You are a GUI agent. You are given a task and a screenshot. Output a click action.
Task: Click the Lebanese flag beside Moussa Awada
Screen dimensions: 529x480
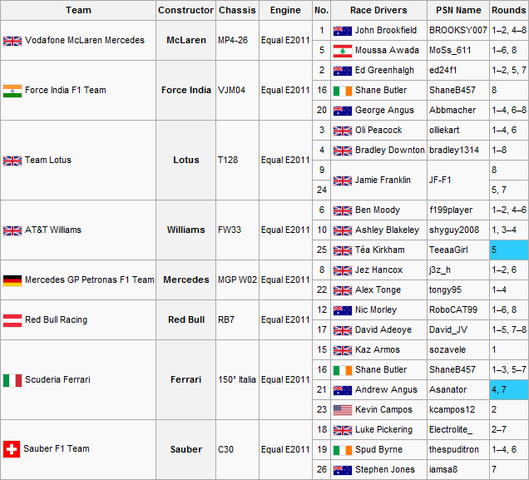click(x=342, y=51)
